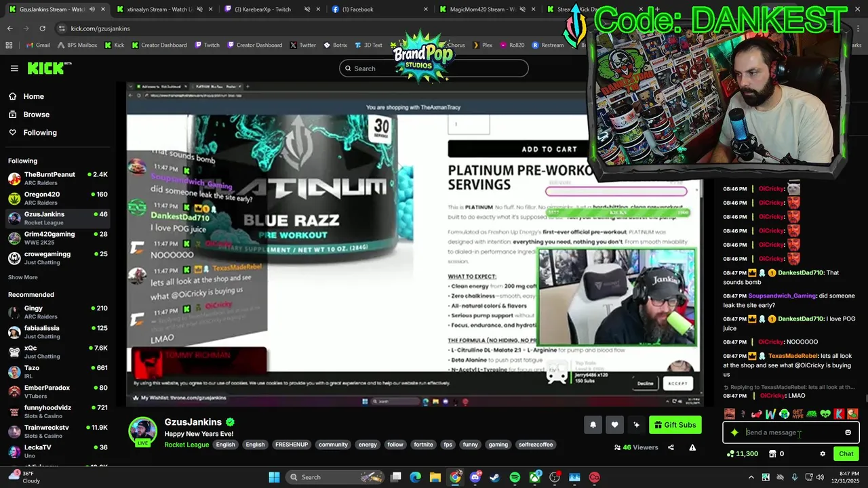
Task: Click the Kick search field
Action: pos(434,68)
